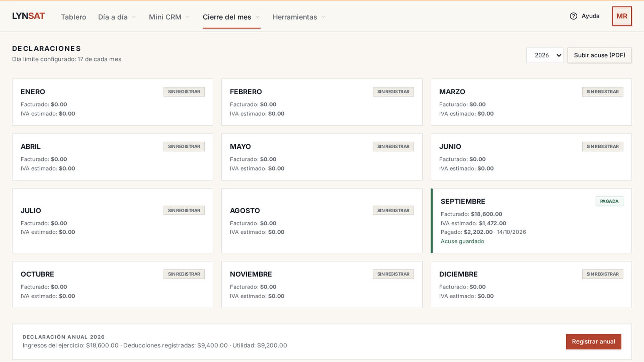Click the DECLARACIONES page heading
Viewport: 644px width, 362px height.
pyautogui.click(x=47, y=49)
